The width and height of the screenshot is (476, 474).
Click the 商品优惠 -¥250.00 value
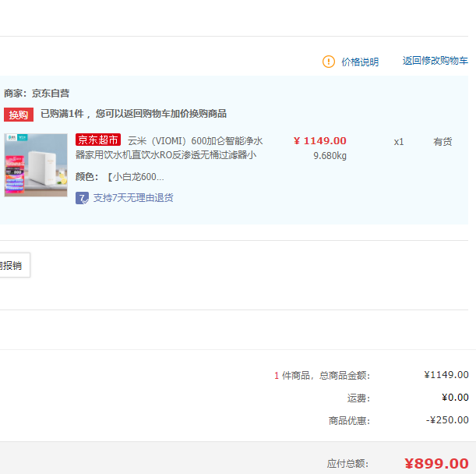pyautogui.click(x=447, y=420)
